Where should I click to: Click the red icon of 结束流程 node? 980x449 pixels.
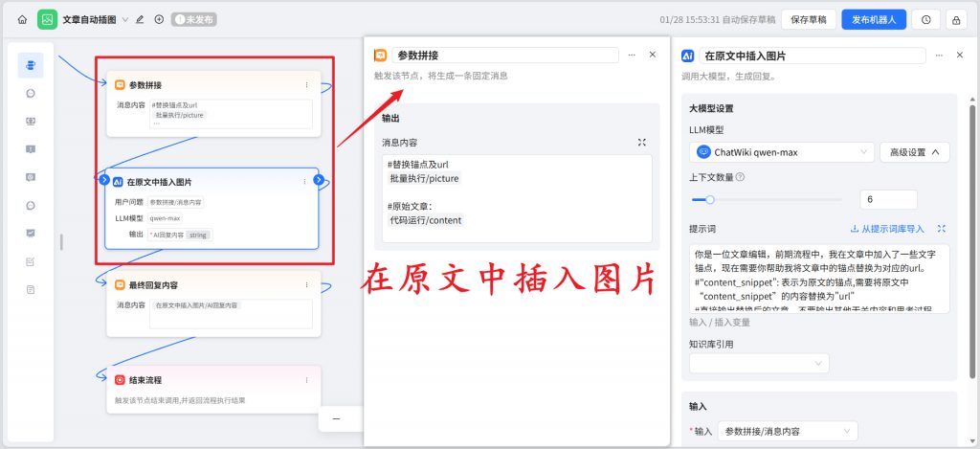click(x=120, y=379)
